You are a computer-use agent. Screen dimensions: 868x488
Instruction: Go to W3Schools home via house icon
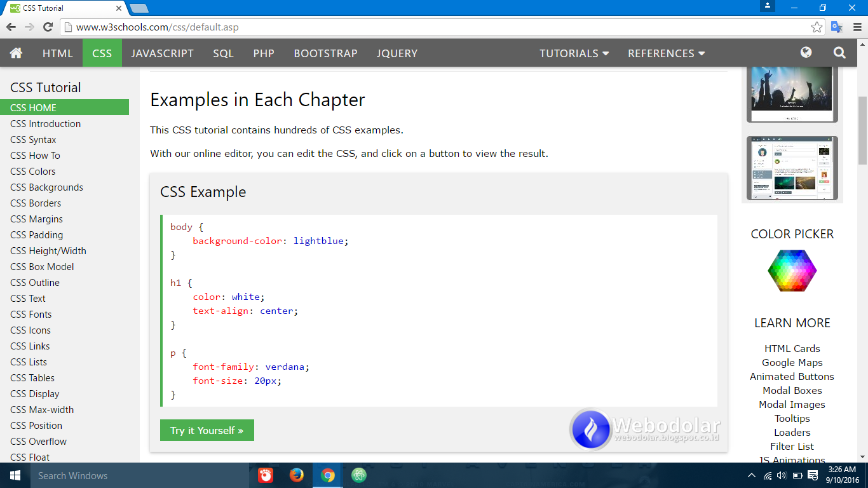16,53
